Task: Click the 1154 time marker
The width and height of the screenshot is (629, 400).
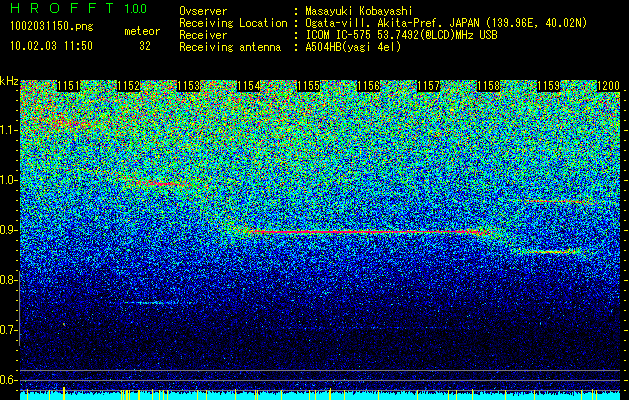Action: coord(249,86)
